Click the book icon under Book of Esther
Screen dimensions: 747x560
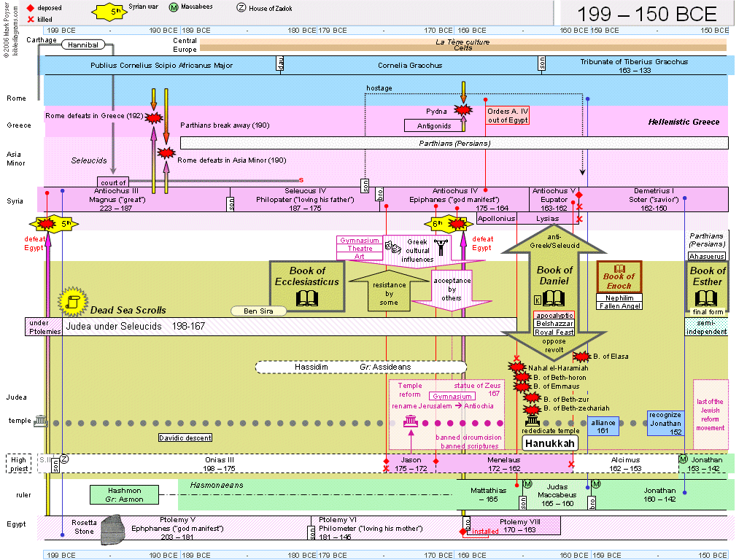pos(707,297)
